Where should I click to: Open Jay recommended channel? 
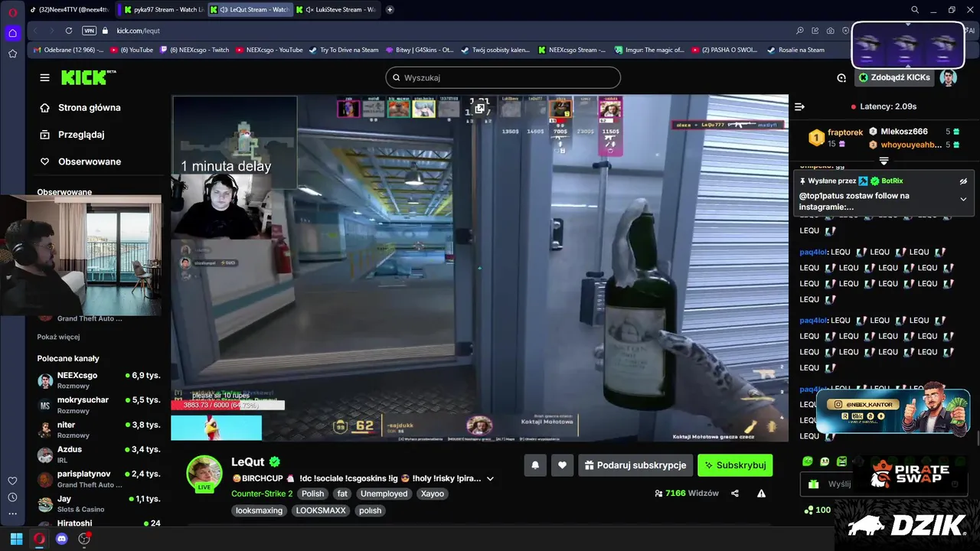point(99,504)
